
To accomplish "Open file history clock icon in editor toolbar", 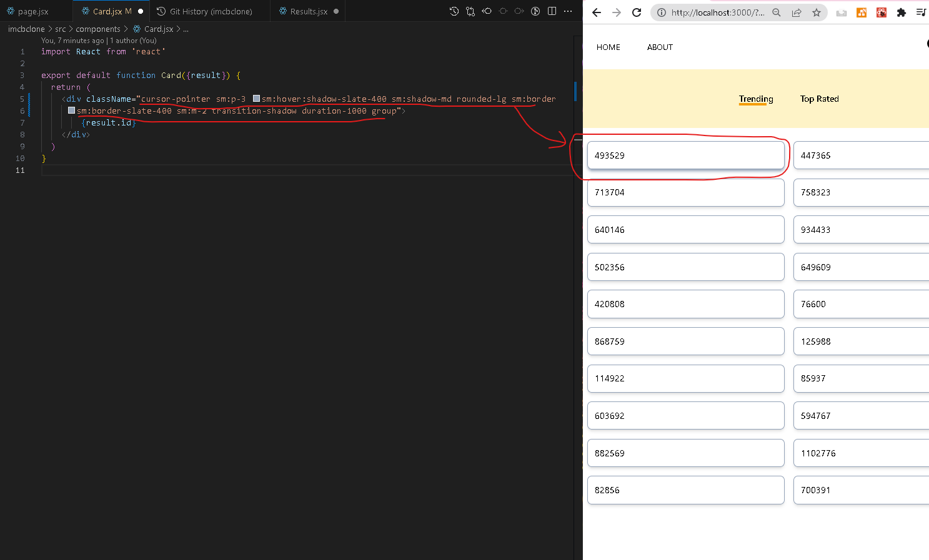I will click(454, 11).
